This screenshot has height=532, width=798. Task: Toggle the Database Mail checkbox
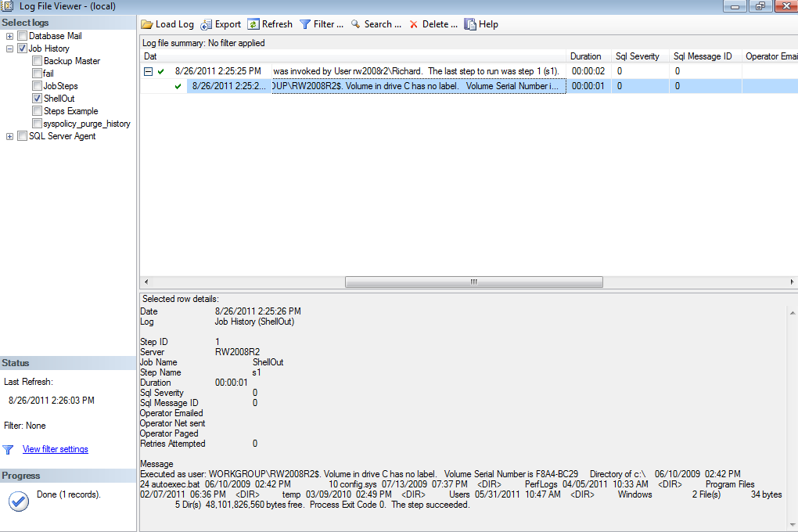[x=23, y=36]
